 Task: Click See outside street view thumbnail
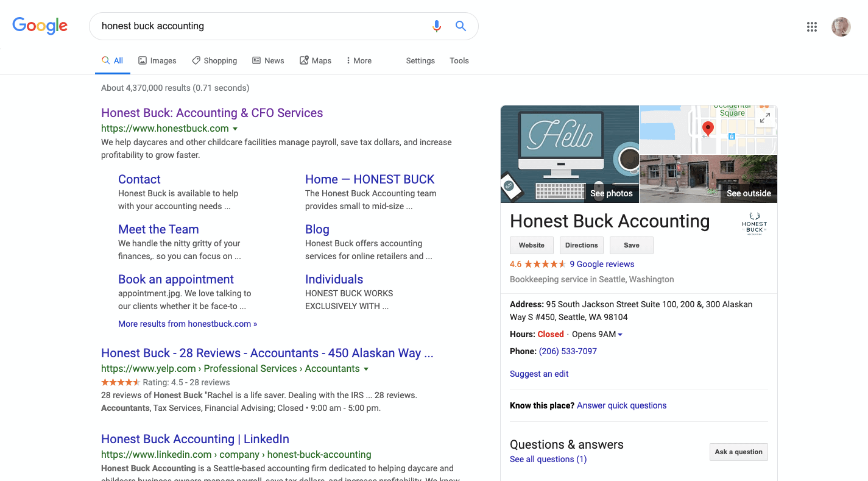[x=708, y=179]
